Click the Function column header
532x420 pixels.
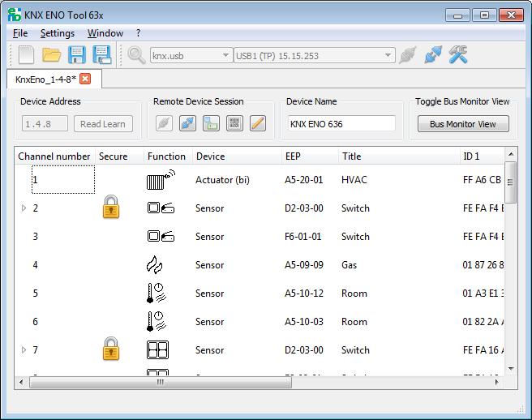pos(169,156)
